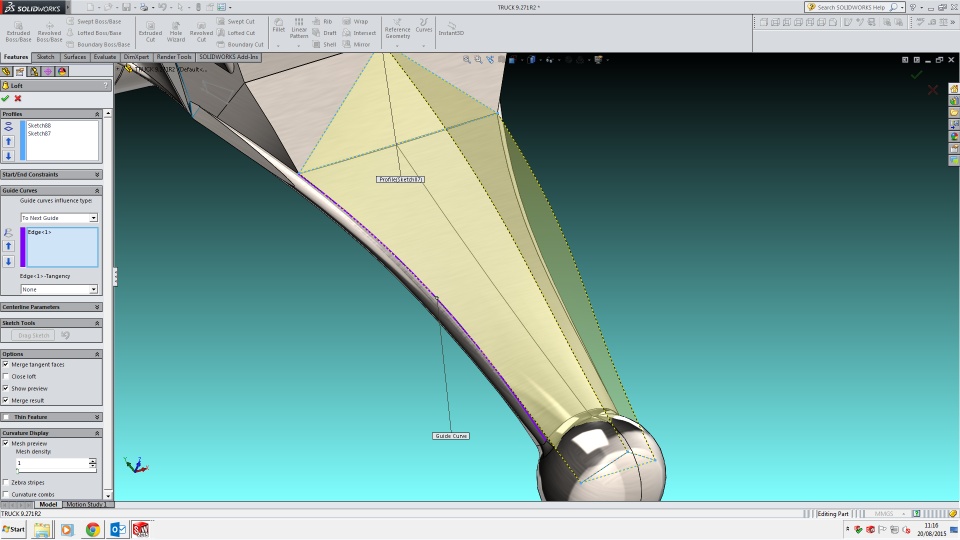The height and width of the screenshot is (540, 960).
Task: Select Edge<1> in Guide Curves list
Action: [39, 232]
